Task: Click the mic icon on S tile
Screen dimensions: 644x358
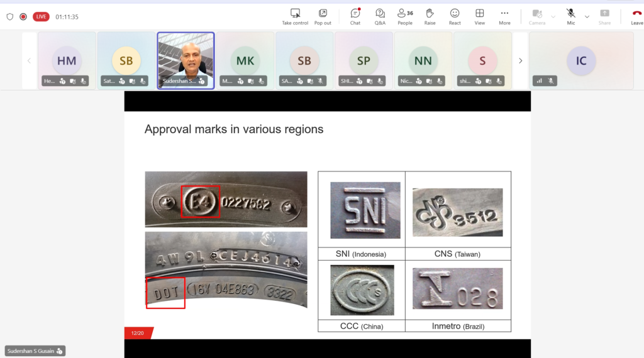Action: click(x=499, y=81)
